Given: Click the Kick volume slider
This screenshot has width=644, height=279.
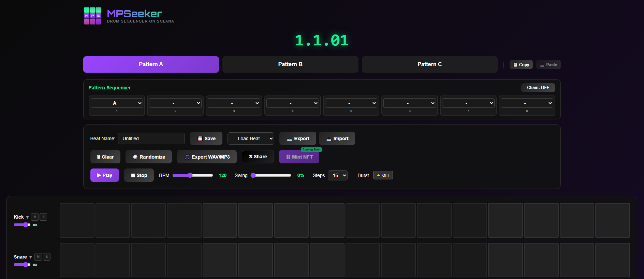Looking at the screenshot, I should 22,225.
